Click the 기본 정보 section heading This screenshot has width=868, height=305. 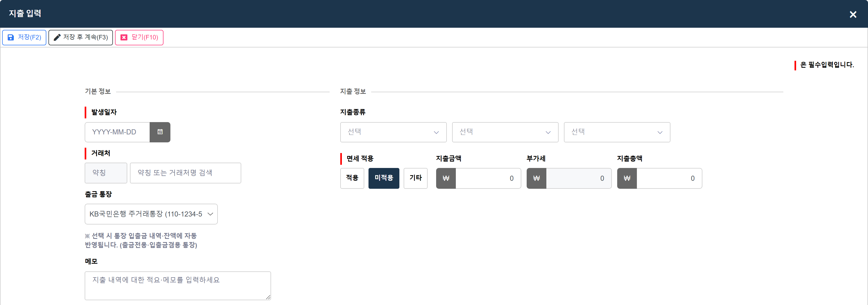pos(98,91)
